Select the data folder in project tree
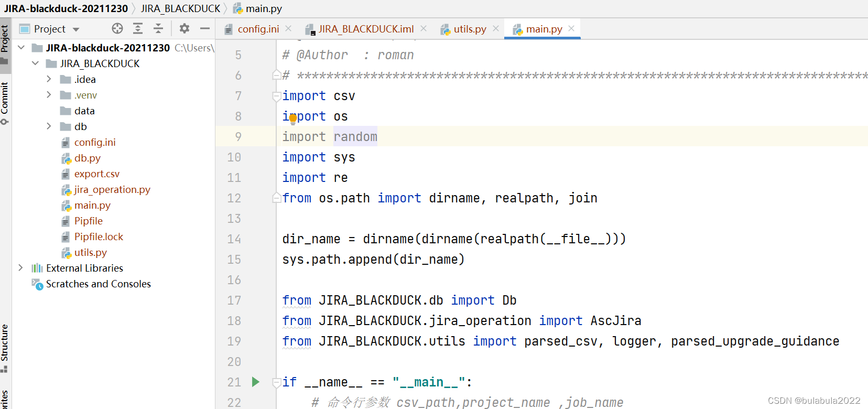 pos(84,111)
